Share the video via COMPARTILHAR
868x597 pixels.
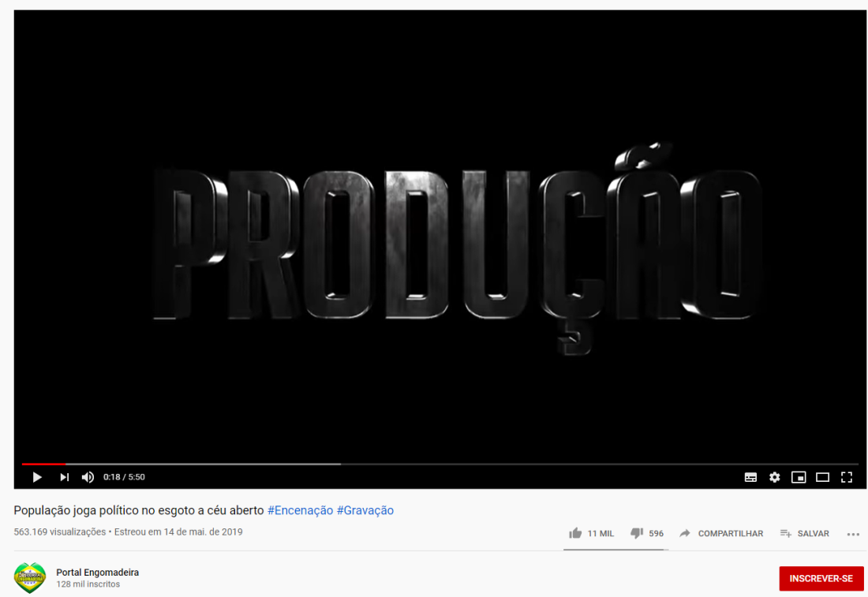(x=720, y=533)
